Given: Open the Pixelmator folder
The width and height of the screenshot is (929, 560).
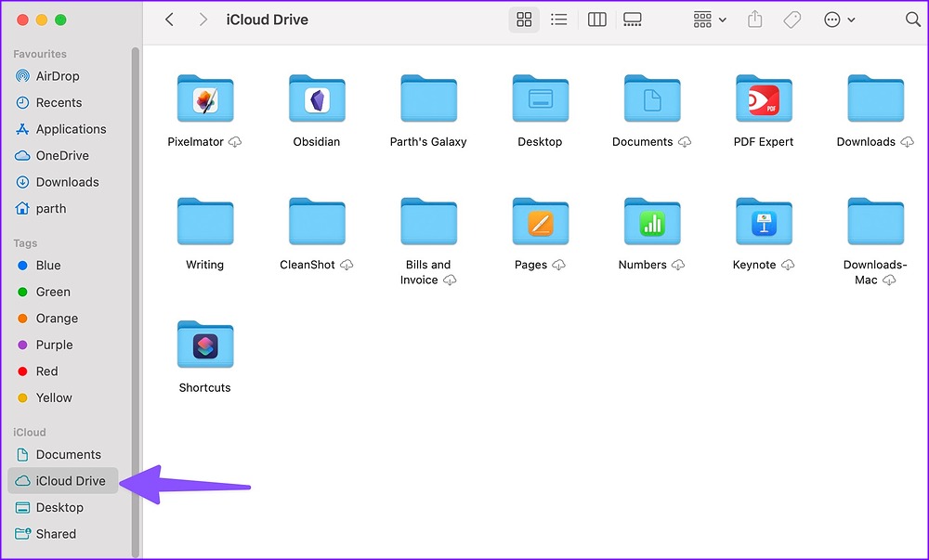Looking at the screenshot, I should (205, 99).
